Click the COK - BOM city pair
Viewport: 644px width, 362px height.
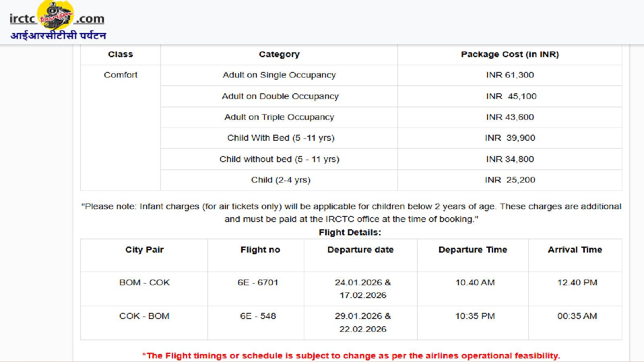pos(144,316)
